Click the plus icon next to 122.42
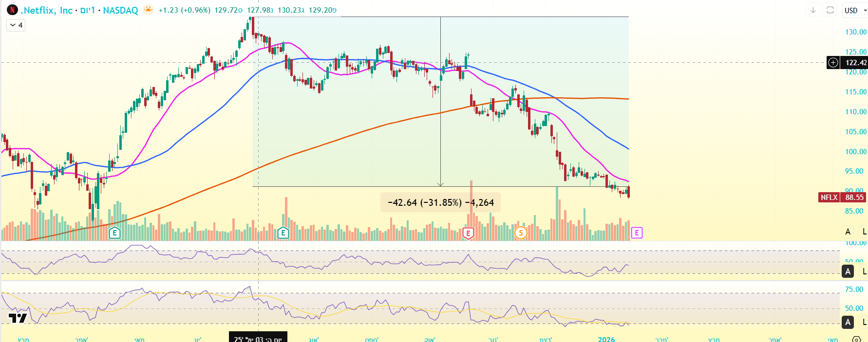This screenshot has width=868, height=342. (833, 62)
